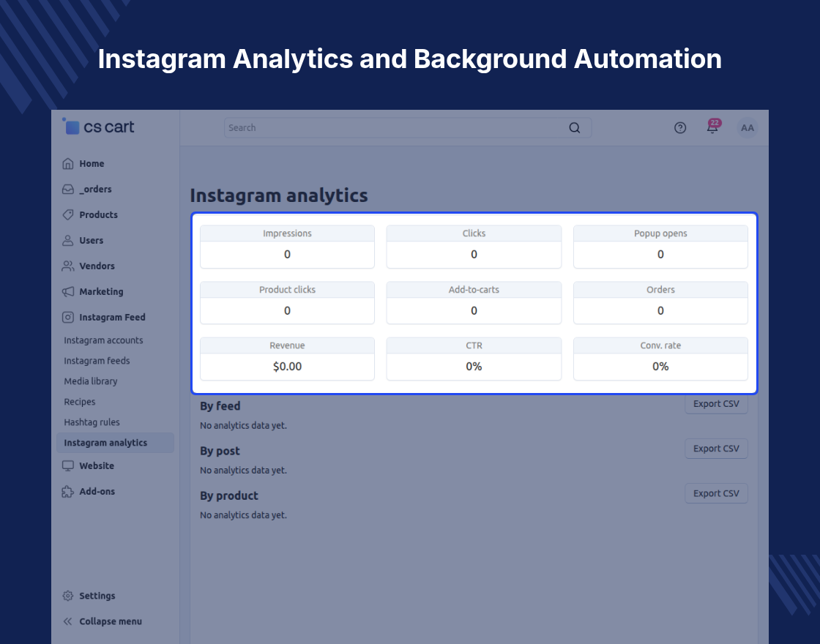Click the By feed heading

click(220, 406)
